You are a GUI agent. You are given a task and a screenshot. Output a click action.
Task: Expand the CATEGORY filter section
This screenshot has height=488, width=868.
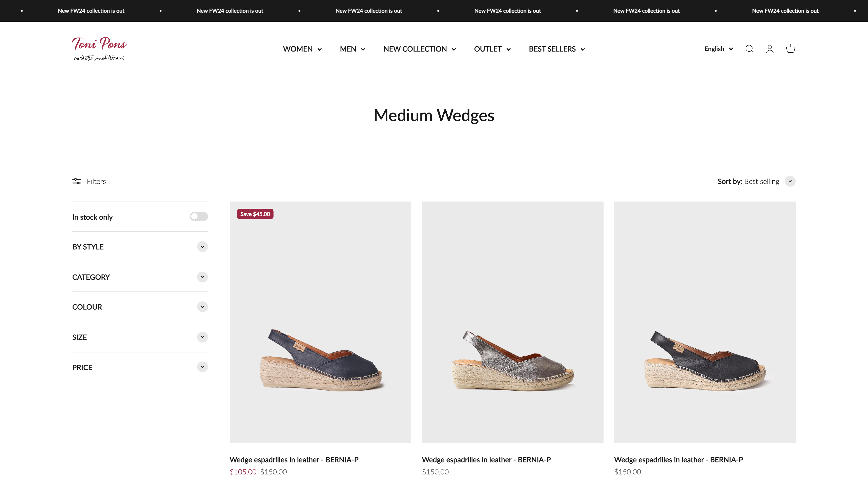202,277
